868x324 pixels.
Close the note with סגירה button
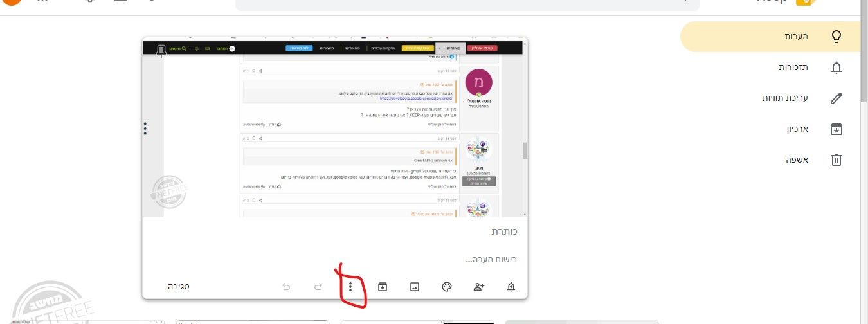coord(177,286)
